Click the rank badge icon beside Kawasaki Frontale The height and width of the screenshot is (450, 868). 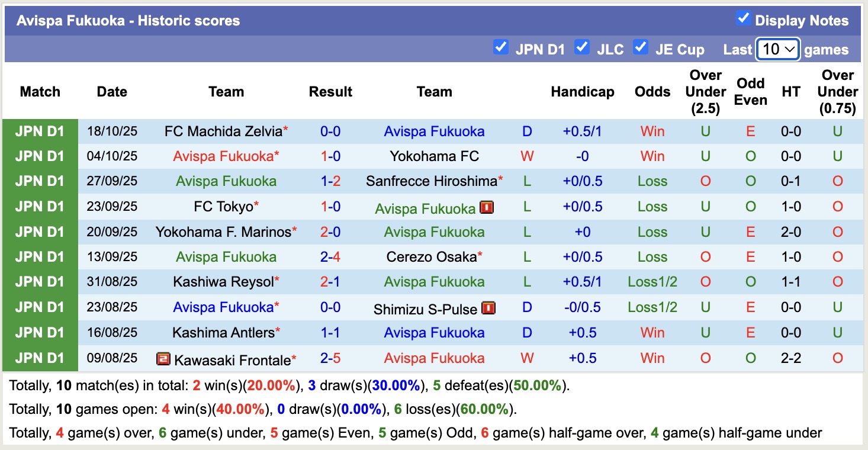[x=163, y=358]
